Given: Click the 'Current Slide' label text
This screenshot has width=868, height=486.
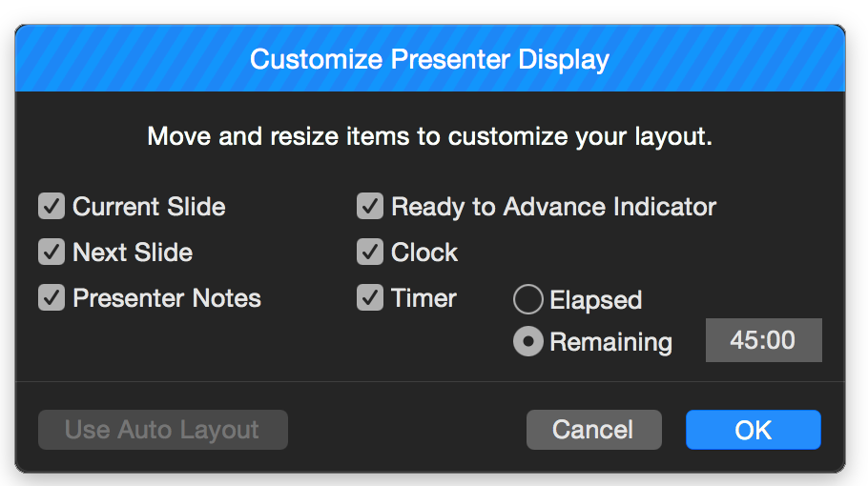Looking at the screenshot, I should click(x=149, y=207).
